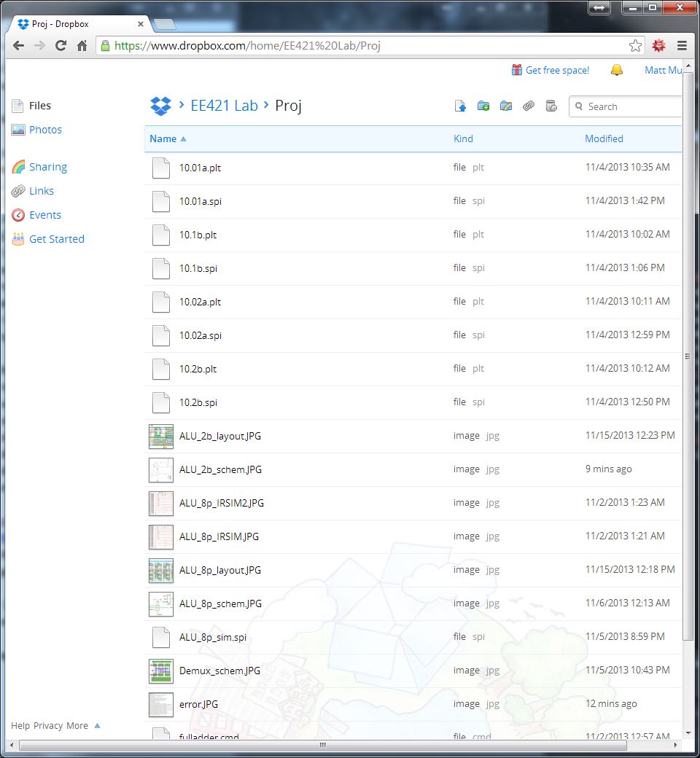Screen dimensions: 700x758
Task: Open notifications with the bell icon
Action: pos(616,69)
